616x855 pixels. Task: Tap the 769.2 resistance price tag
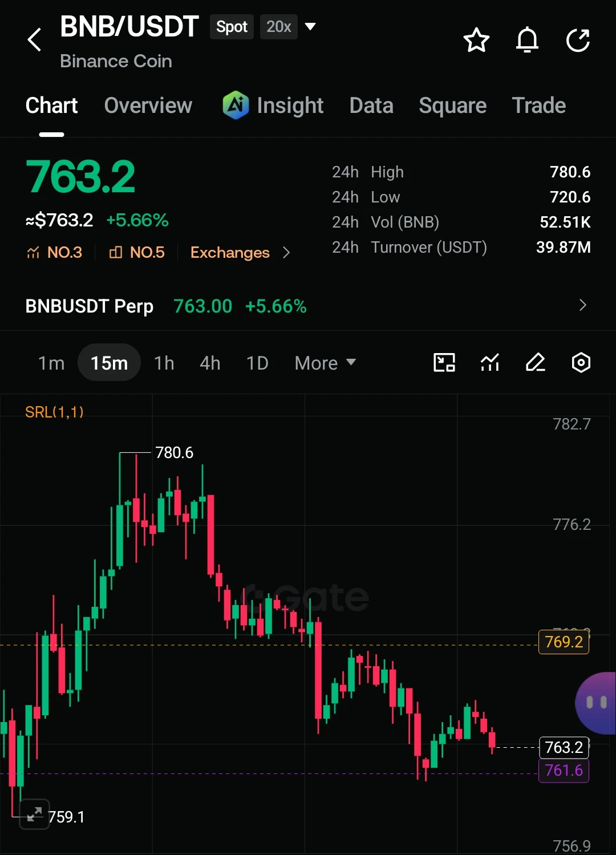[564, 642]
